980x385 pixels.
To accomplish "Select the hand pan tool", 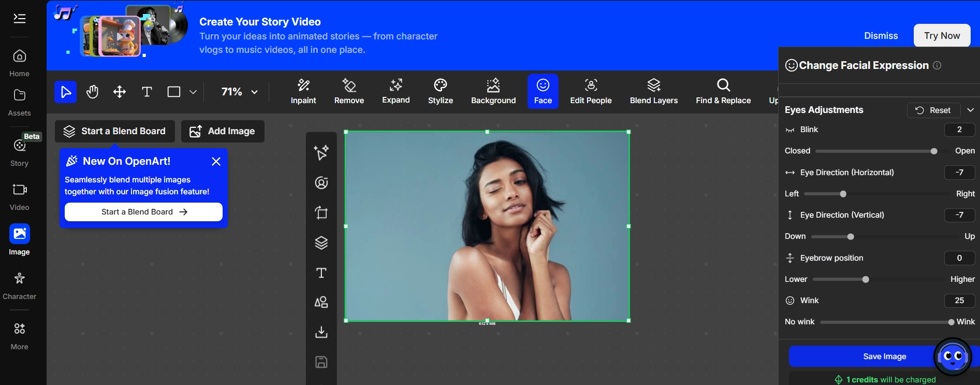I will click(93, 92).
